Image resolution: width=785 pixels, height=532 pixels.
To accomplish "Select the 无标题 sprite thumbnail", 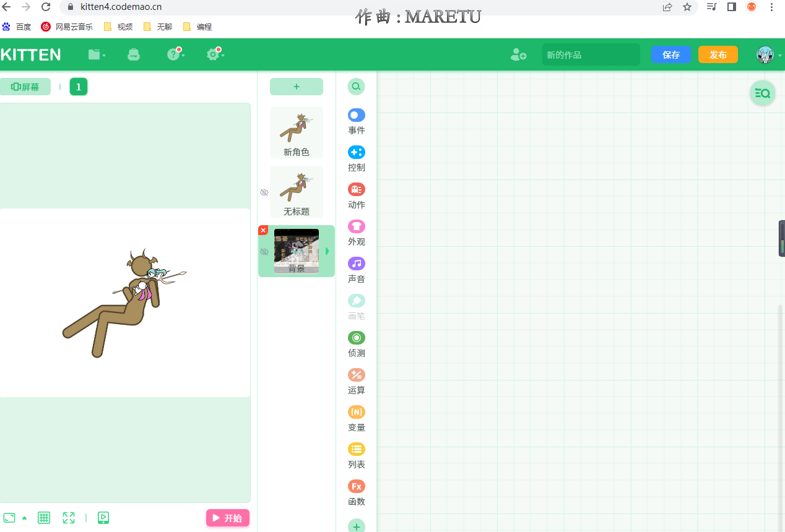I will coord(297,192).
